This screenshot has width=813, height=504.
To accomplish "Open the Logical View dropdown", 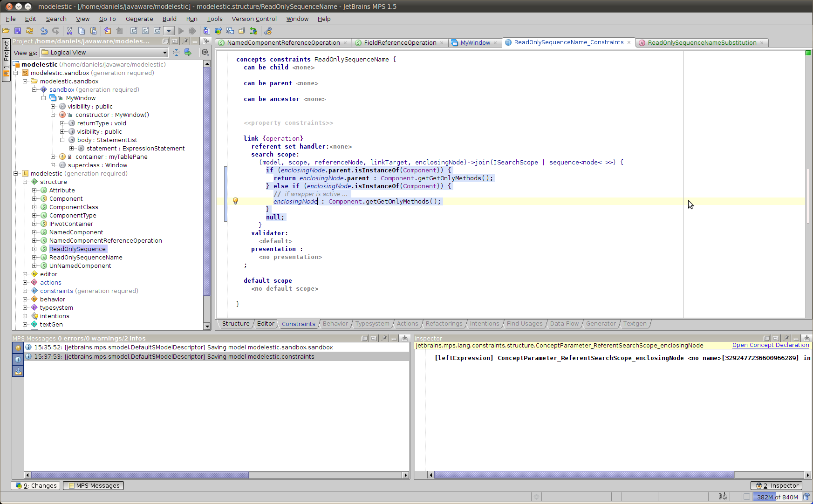I will pos(104,53).
